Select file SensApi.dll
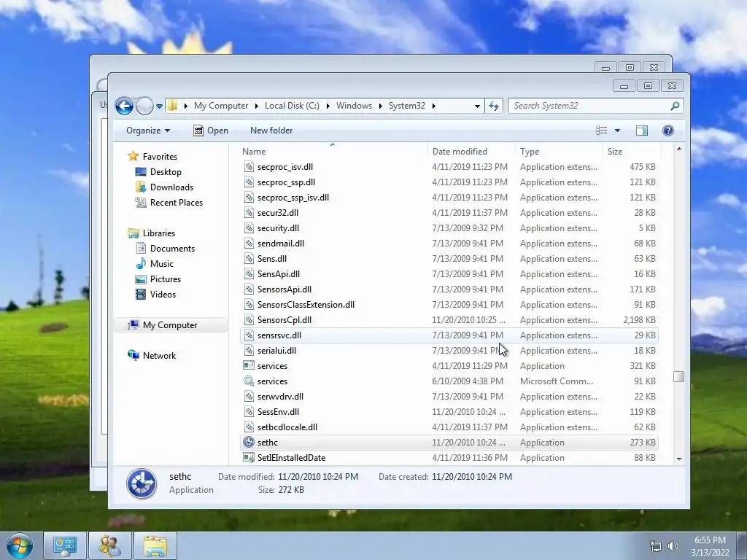Image resolution: width=747 pixels, height=560 pixels. tap(279, 274)
